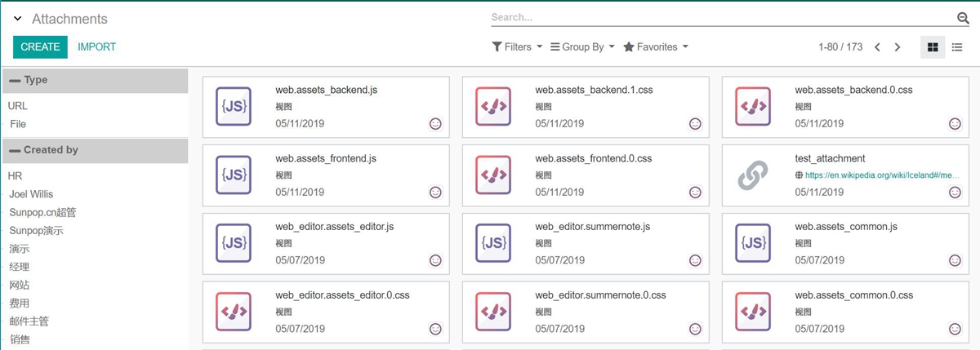Open the Favorites dropdown
The height and width of the screenshot is (350, 980).
pyautogui.click(x=656, y=47)
